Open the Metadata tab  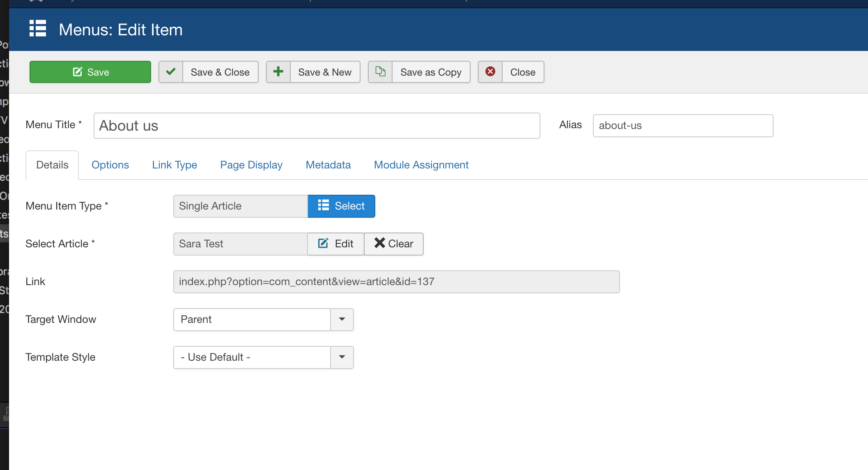coord(328,165)
